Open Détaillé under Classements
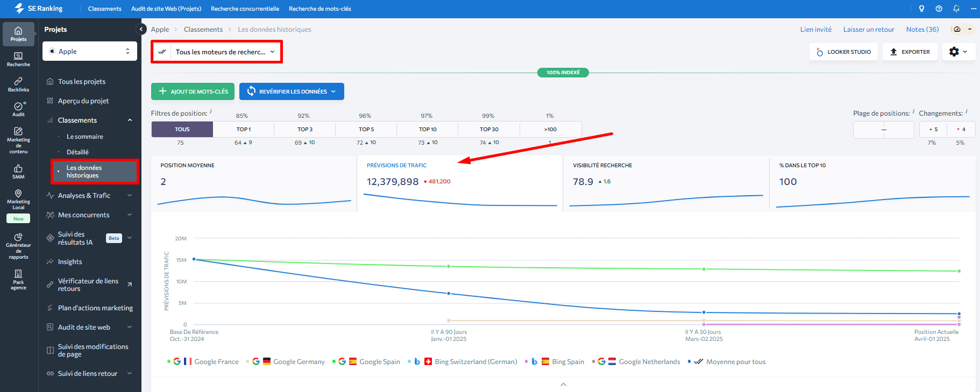Image resolution: width=980 pixels, height=392 pixels. tap(77, 152)
